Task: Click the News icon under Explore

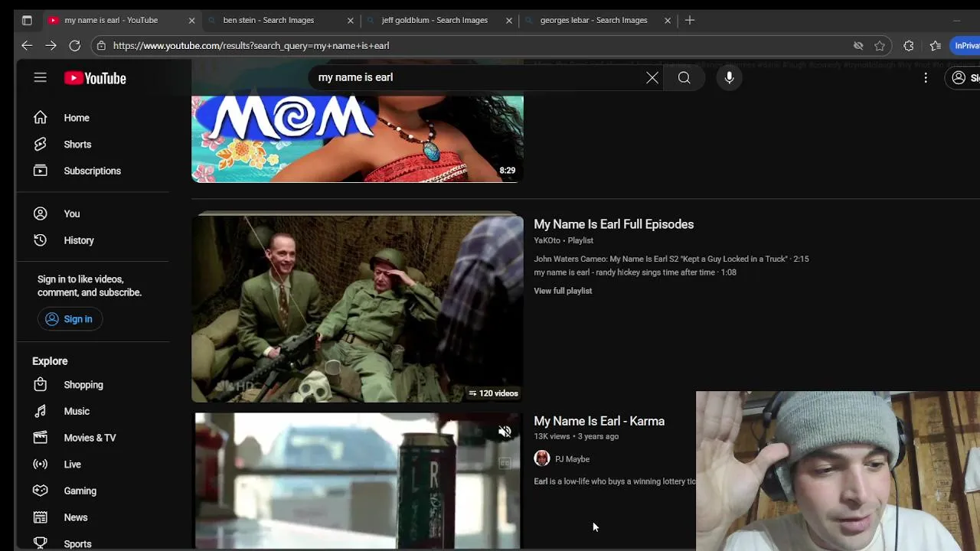Action: pyautogui.click(x=41, y=517)
